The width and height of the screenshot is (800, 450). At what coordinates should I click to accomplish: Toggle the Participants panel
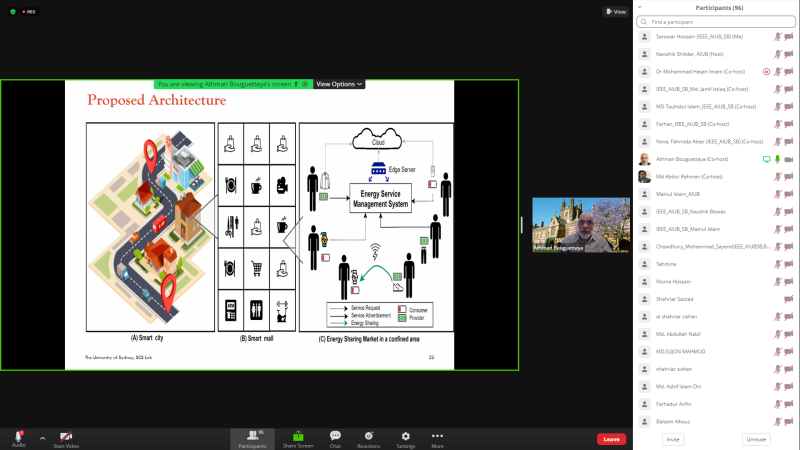coord(252,437)
